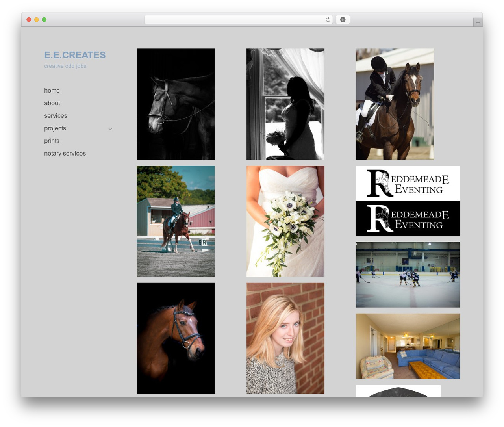The width and height of the screenshot is (504, 427).
Task: Visit the prints page
Action: (52, 141)
